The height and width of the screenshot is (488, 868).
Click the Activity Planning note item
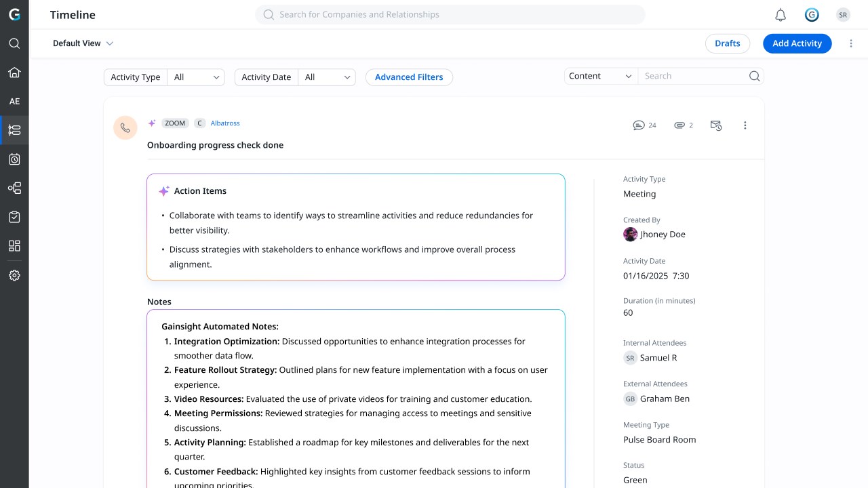347,449
